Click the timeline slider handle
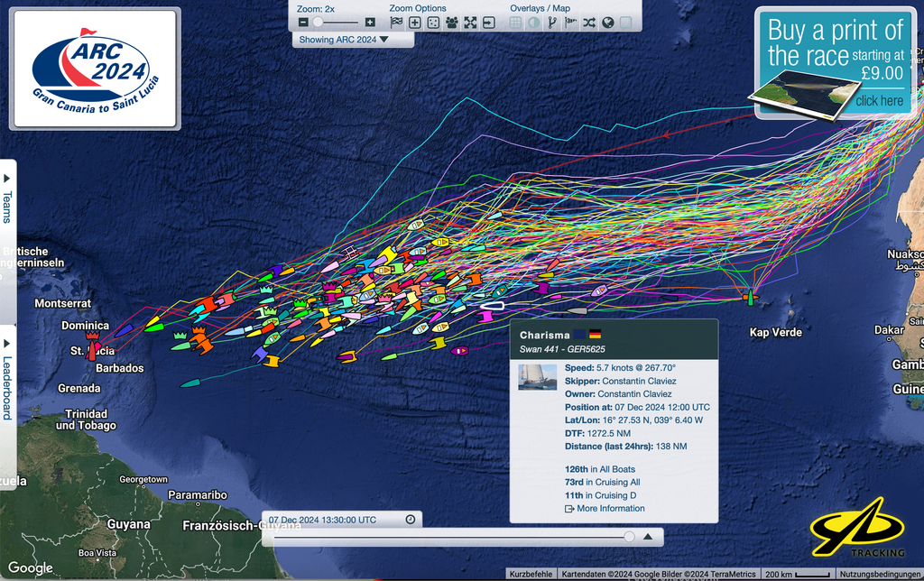 [x=629, y=537]
